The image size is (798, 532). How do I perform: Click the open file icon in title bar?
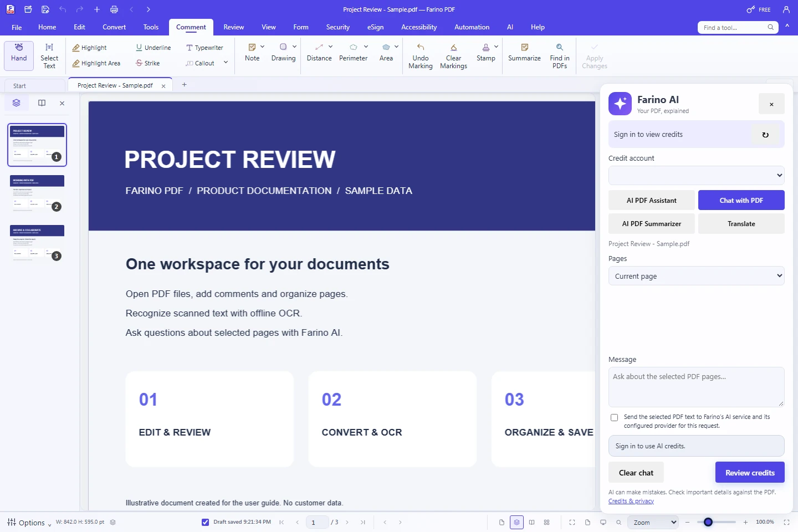(28, 9)
